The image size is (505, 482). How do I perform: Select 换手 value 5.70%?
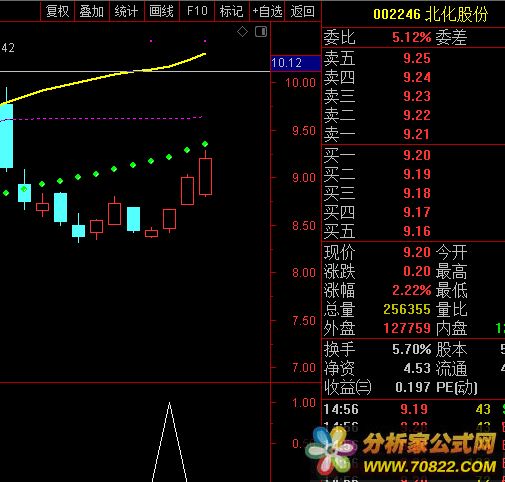(411, 349)
